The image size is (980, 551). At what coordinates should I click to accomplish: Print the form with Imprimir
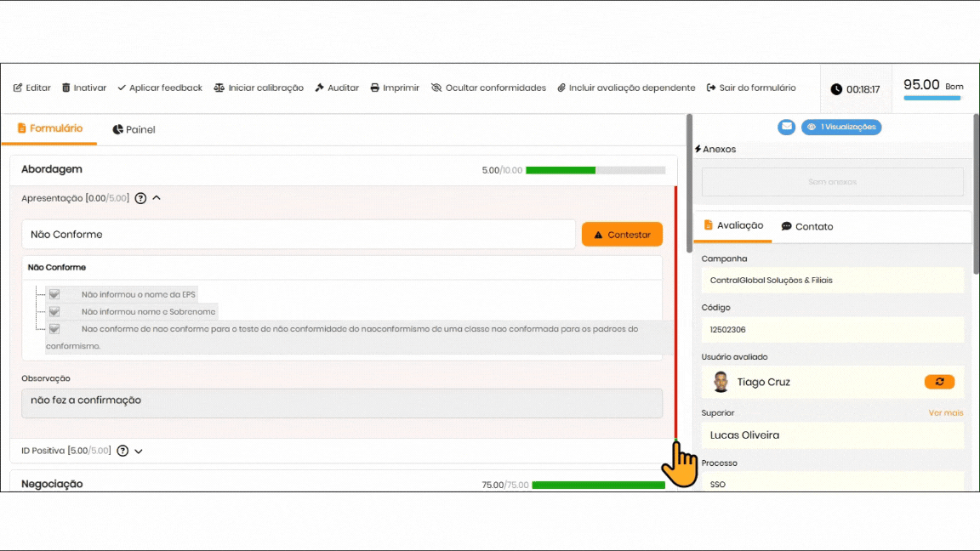(395, 88)
